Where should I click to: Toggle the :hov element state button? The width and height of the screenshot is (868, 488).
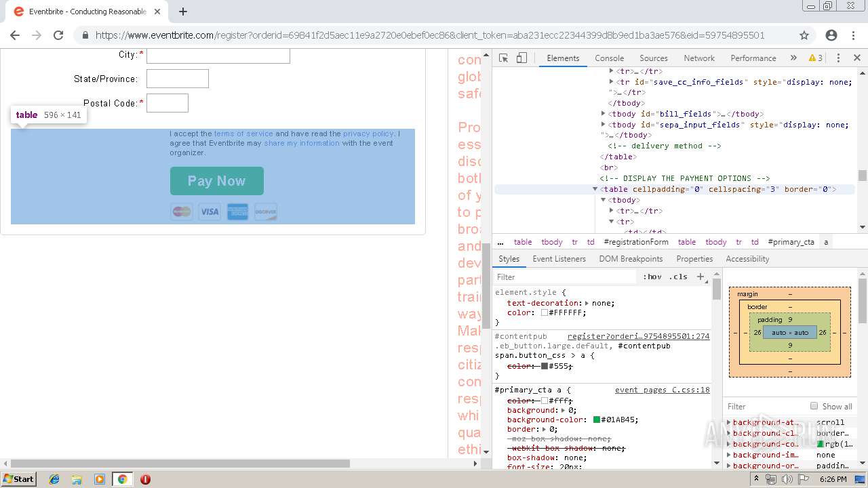coord(652,277)
